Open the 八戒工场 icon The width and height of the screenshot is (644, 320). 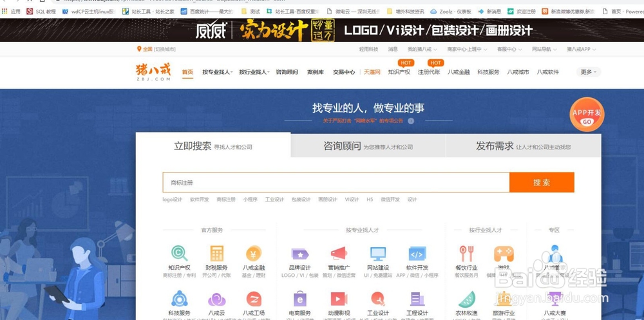pyautogui.click(x=253, y=299)
